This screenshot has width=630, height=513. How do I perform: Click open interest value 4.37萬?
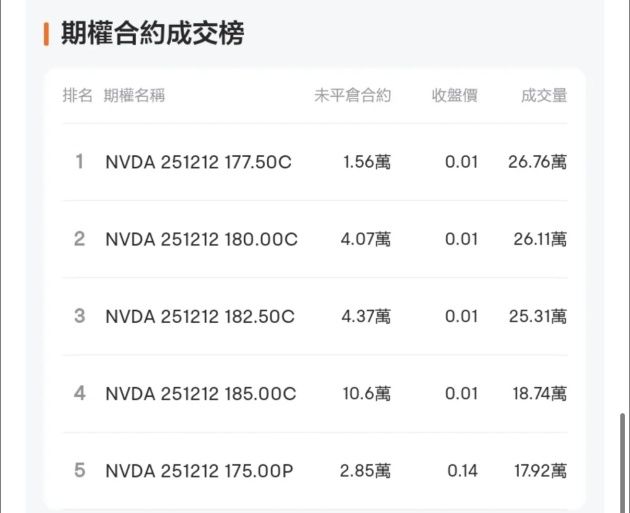[366, 316]
